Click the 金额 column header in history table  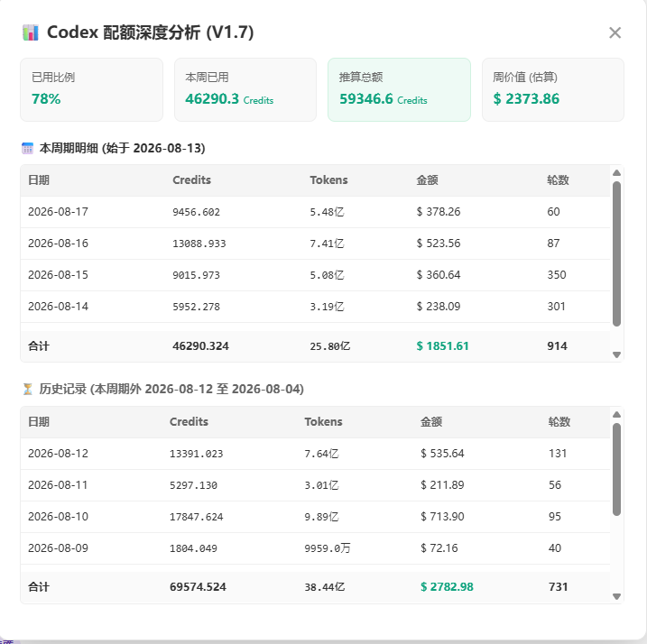431,421
